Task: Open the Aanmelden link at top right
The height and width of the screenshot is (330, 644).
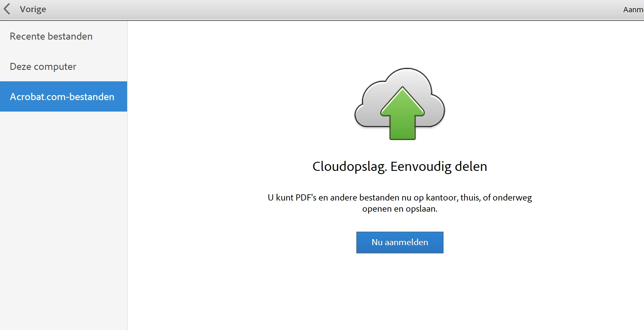Action: 633,10
